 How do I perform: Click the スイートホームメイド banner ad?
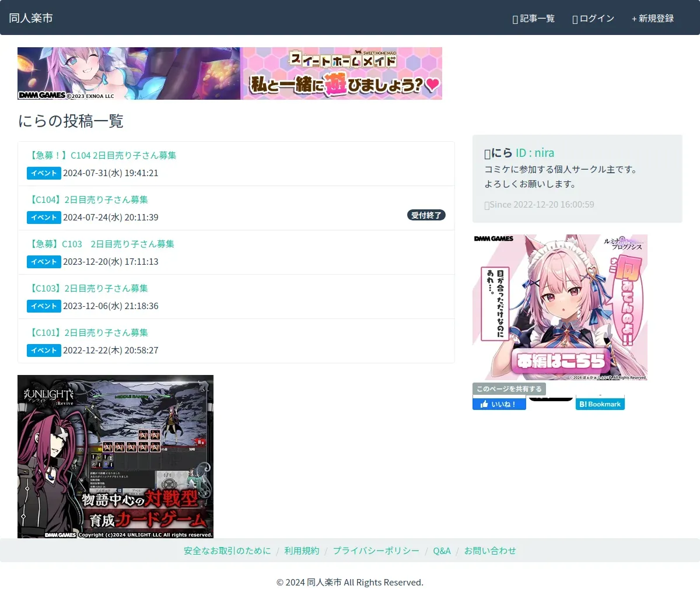pos(230,73)
